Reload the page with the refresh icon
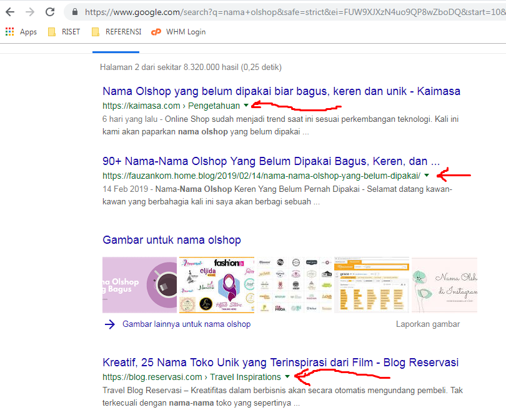Screen dimensions: 506x420 click(50, 11)
